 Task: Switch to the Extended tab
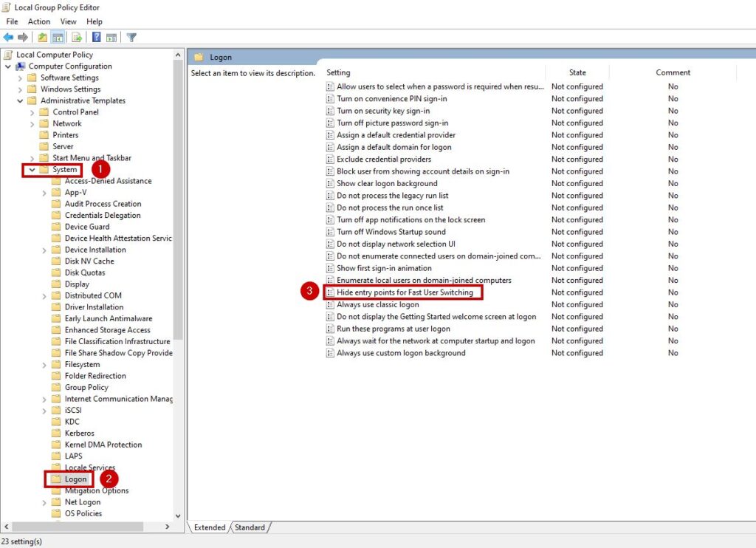(x=210, y=527)
